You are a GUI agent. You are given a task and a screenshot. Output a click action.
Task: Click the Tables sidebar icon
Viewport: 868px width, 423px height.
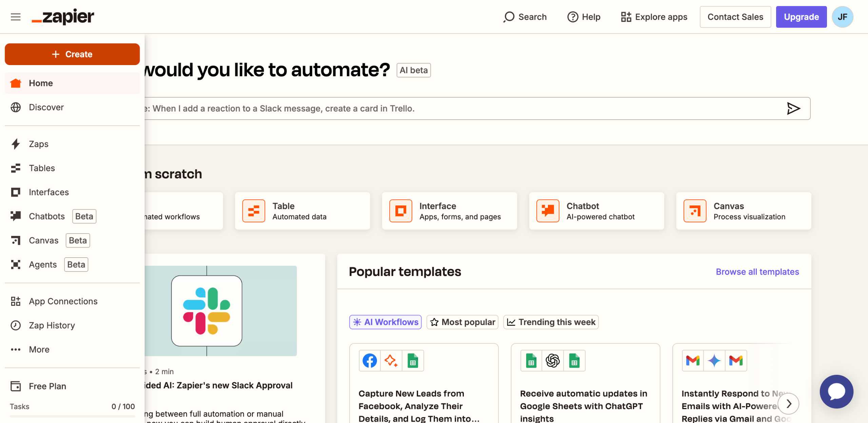click(x=16, y=168)
